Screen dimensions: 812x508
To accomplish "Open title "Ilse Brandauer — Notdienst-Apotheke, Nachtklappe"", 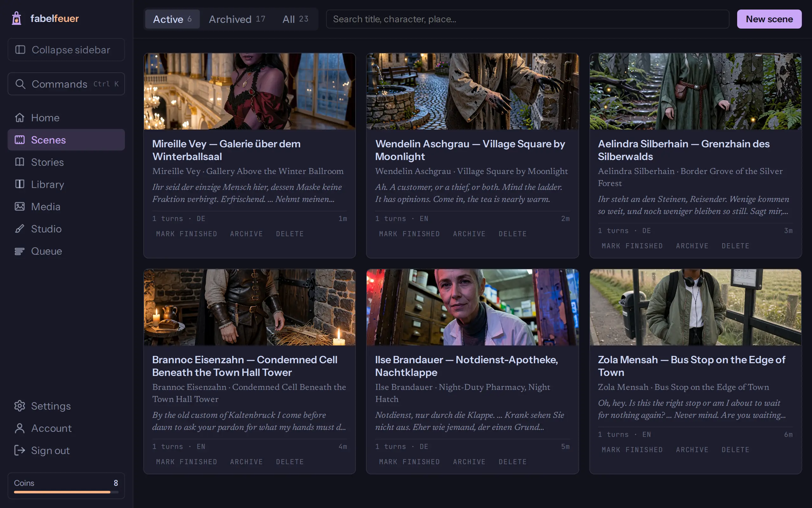I will [466, 366].
